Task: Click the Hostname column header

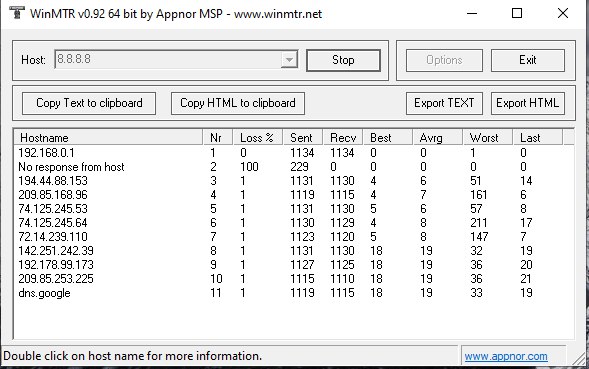Action: point(108,138)
